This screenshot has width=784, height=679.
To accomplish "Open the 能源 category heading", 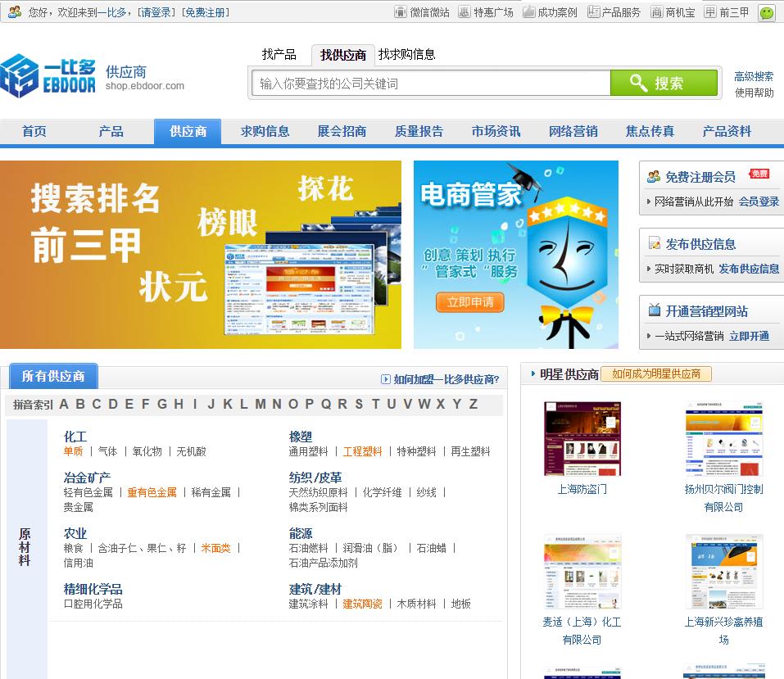I will click(x=301, y=533).
